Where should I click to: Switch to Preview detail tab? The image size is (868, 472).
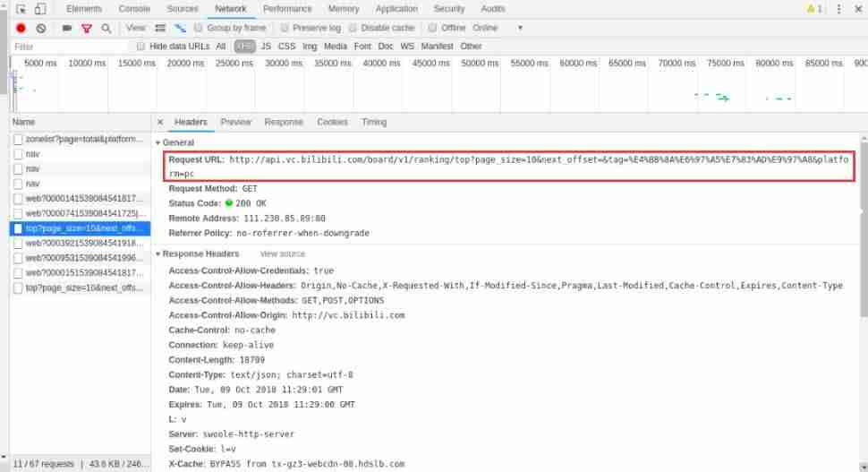coord(236,122)
